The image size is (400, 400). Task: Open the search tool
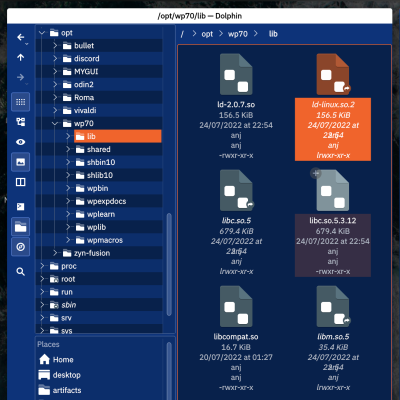tap(20, 272)
